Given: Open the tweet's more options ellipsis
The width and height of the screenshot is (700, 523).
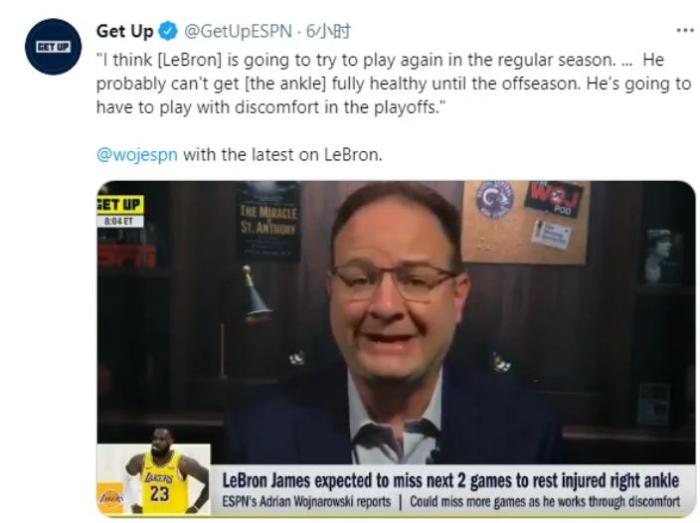Looking at the screenshot, I should point(685,30).
